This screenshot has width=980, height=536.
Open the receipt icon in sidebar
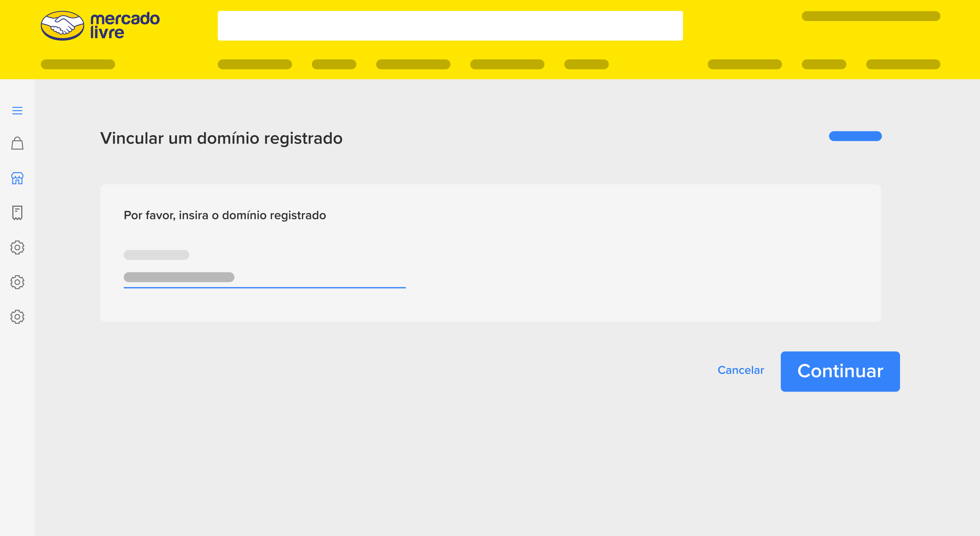17,213
